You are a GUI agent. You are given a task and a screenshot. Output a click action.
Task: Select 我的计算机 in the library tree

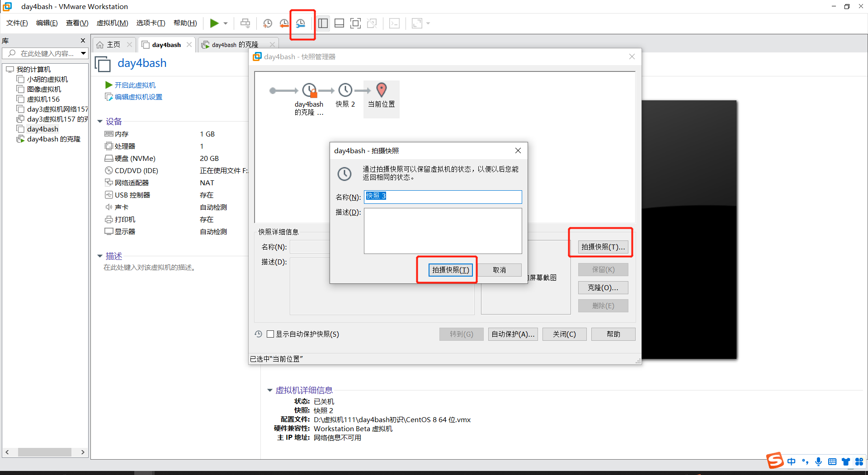33,69
